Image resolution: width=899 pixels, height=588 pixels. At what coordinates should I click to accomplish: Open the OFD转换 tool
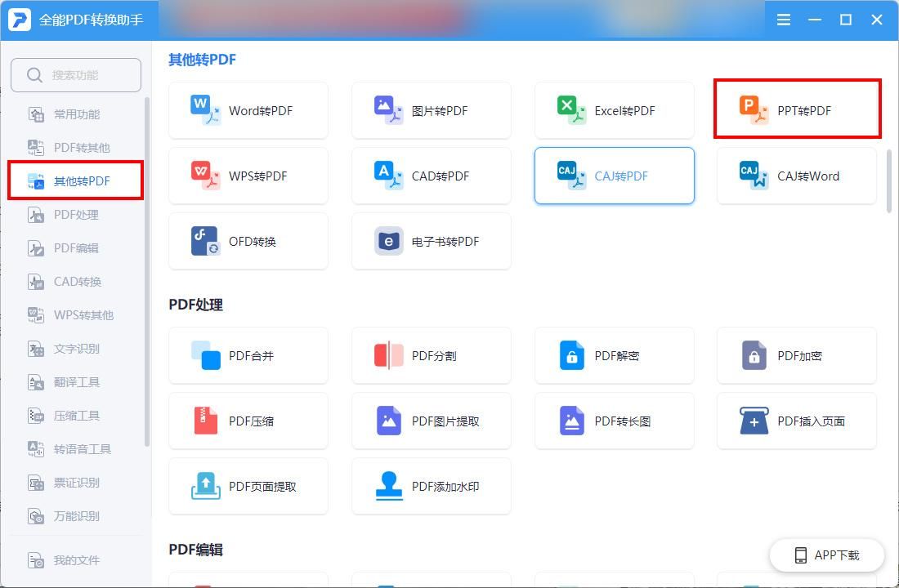[248, 241]
